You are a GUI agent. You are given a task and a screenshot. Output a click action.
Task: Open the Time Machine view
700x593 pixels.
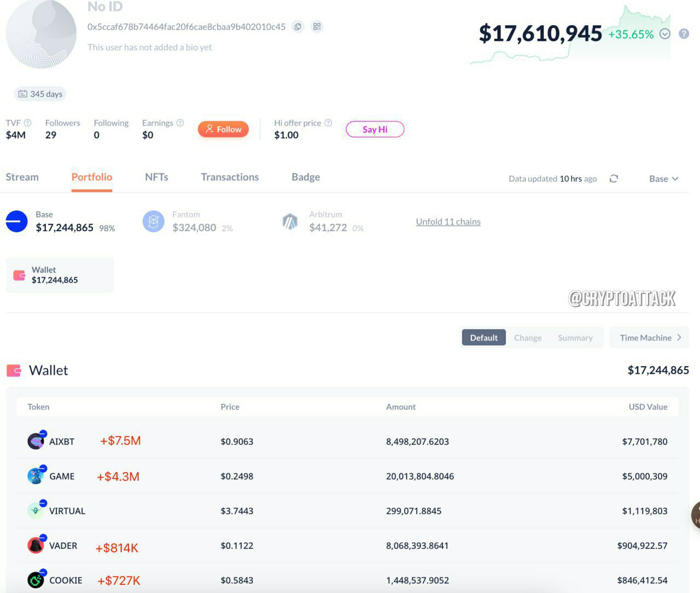click(649, 338)
